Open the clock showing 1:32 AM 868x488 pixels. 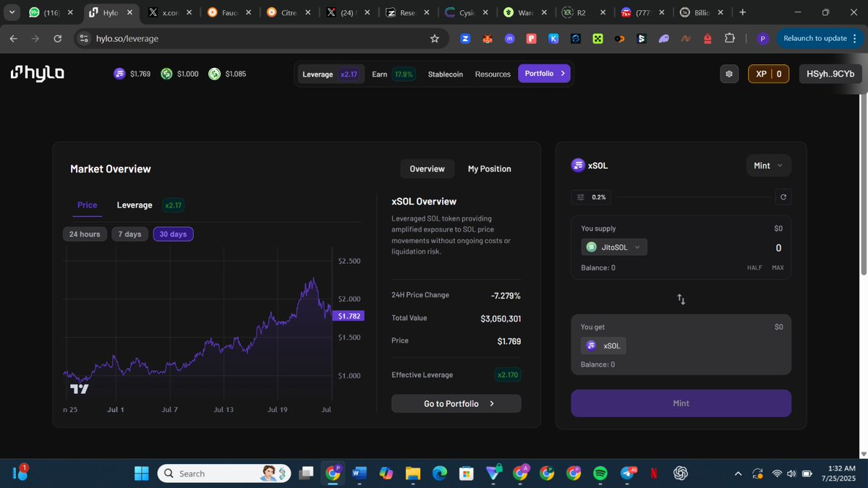tap(839, 474)
